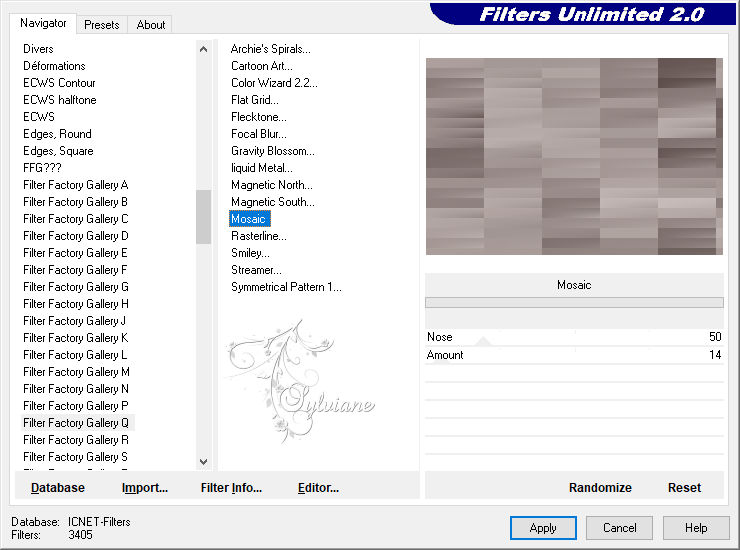Viewport: 740px width, 550px height.
Task: Click the scroll down arrow in category list
Action: [x=203, y=462]
